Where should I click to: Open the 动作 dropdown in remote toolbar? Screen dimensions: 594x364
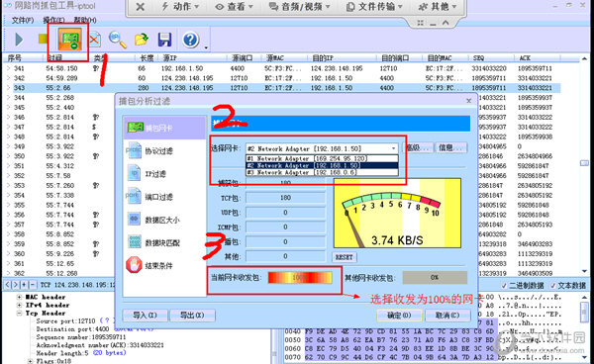pyautogui.click(x=180, y=7)
